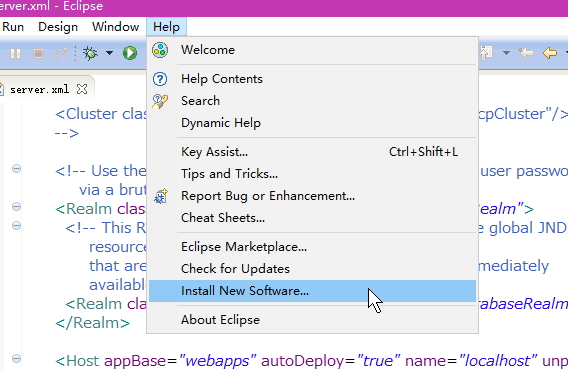Click the appBase "webapps" attribute value

pyautogui.click(x=217, y=361)
